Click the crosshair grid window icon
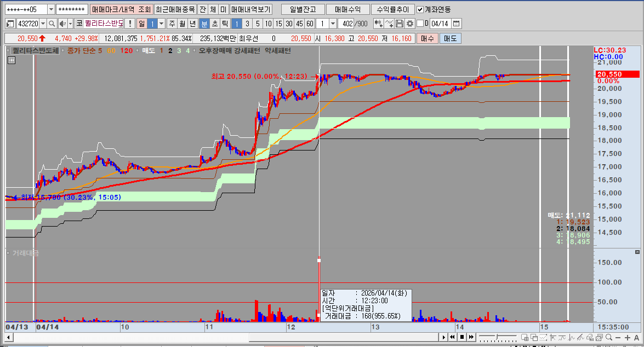 [525, 337]
